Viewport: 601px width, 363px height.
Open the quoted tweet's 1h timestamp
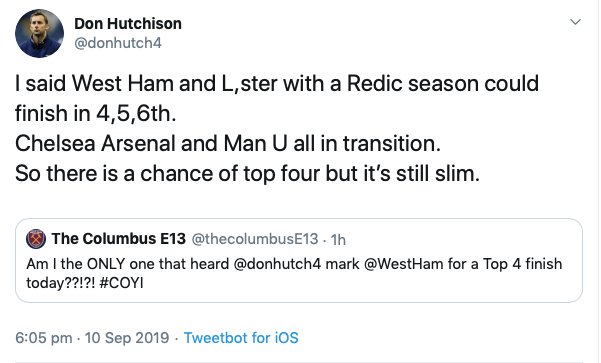pos(338,240)
